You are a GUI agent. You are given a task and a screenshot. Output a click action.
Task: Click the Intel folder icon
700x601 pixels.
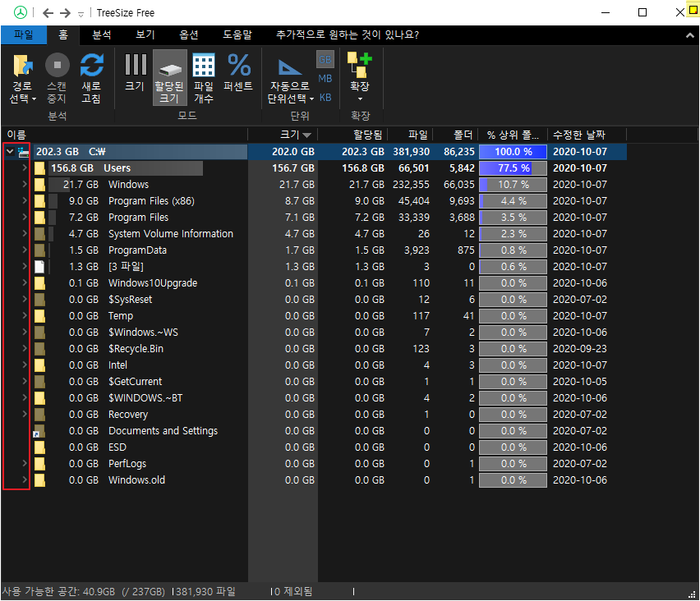(x=40, y=365)
